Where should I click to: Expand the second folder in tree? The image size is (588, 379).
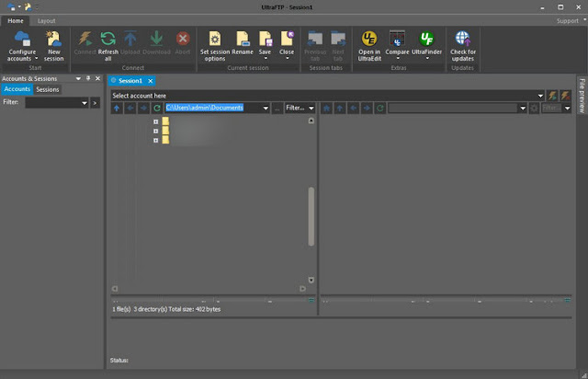click(155, 132)
